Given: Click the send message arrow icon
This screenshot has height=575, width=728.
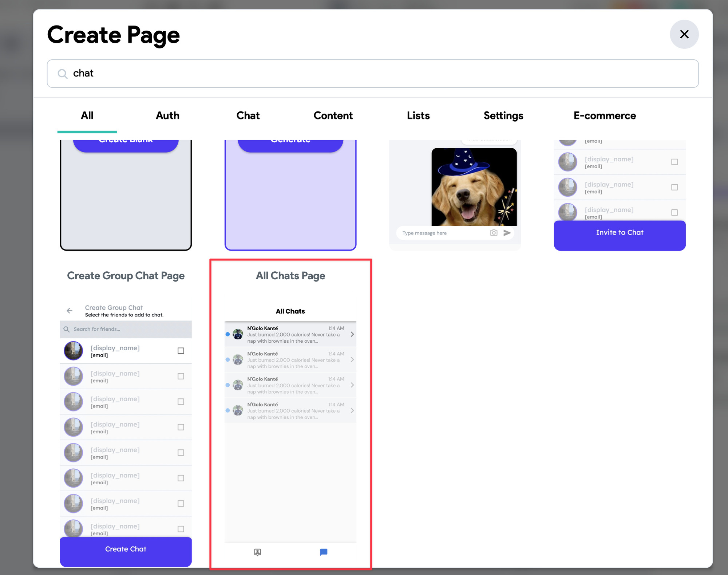Looking at the screenshot, I should click(507, 233).
